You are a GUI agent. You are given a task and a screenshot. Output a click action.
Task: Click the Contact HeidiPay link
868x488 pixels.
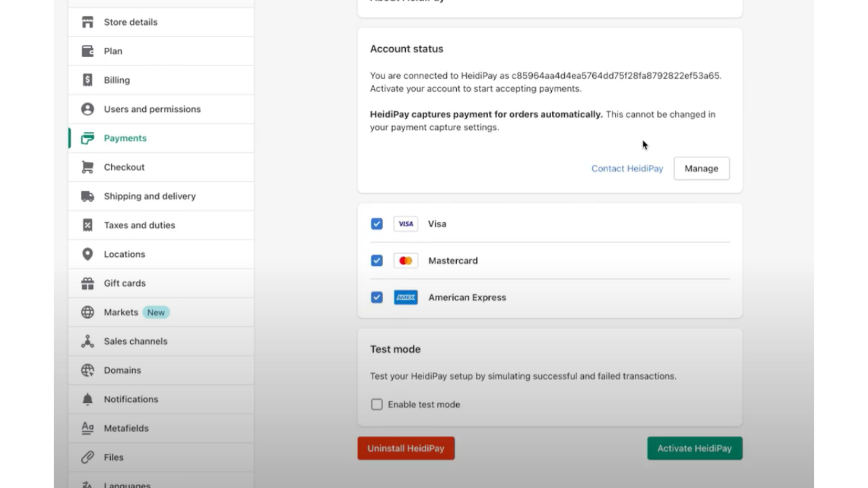[x=627, y=169]
